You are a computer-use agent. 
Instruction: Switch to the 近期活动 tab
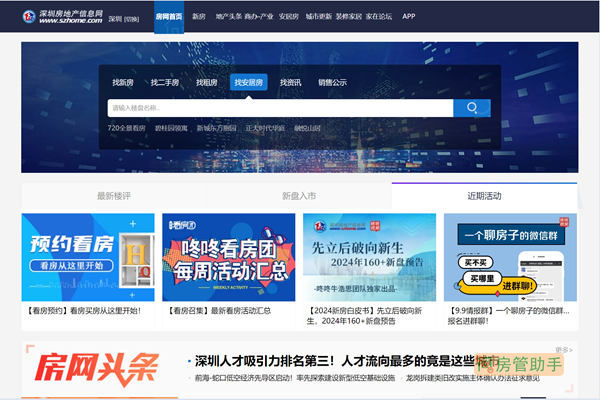tap(484, 196)
